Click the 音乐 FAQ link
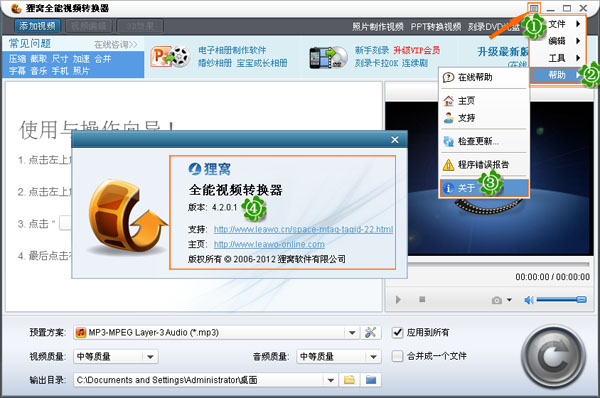 pyautogui.click(x=39, y=71)
